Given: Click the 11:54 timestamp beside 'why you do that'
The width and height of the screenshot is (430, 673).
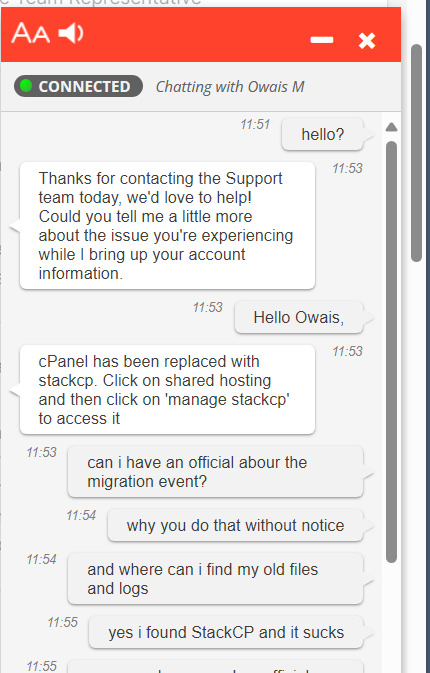Looking at the screenshot, I should click(x=81, y=515).
